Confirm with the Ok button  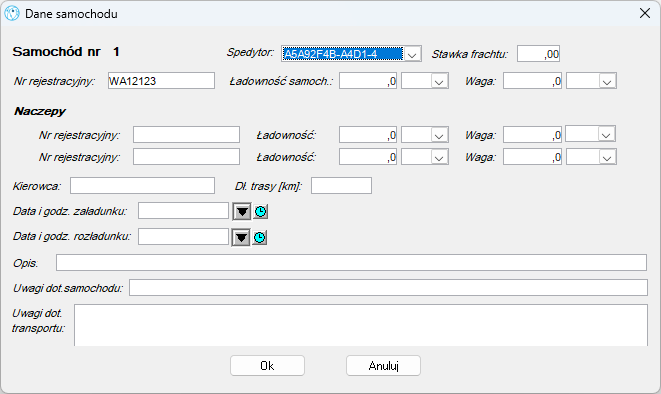267,366
